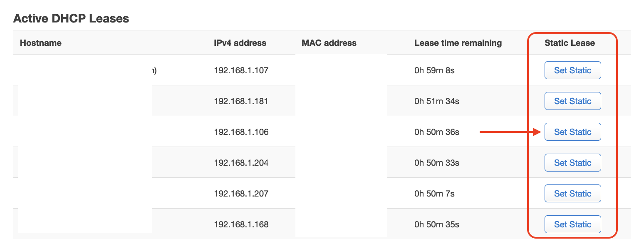This screenshot has height=244, width=644.
Task: Click the Lease time remaining header
Action: click(458, 43)
